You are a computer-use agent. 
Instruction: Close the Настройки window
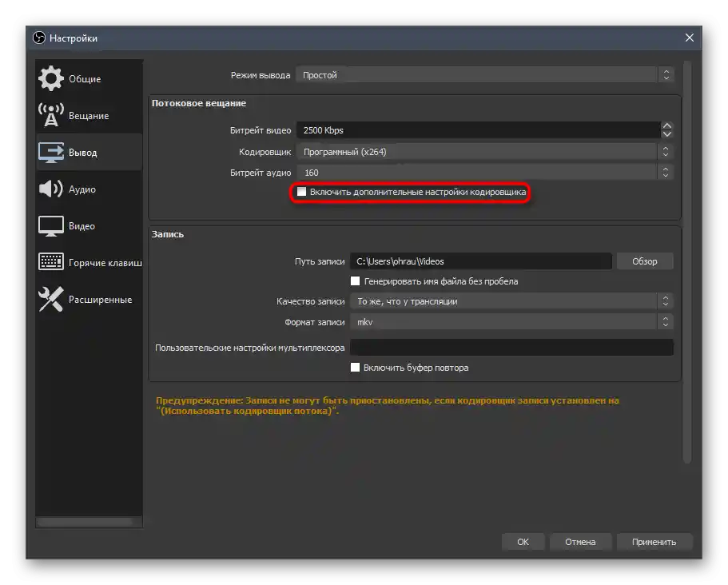(690, 38)
